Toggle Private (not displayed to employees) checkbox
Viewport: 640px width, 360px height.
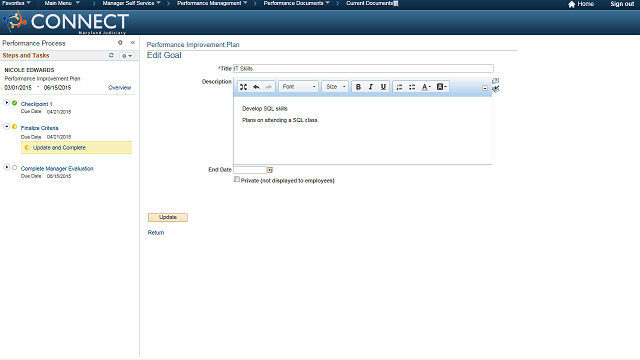237,179
